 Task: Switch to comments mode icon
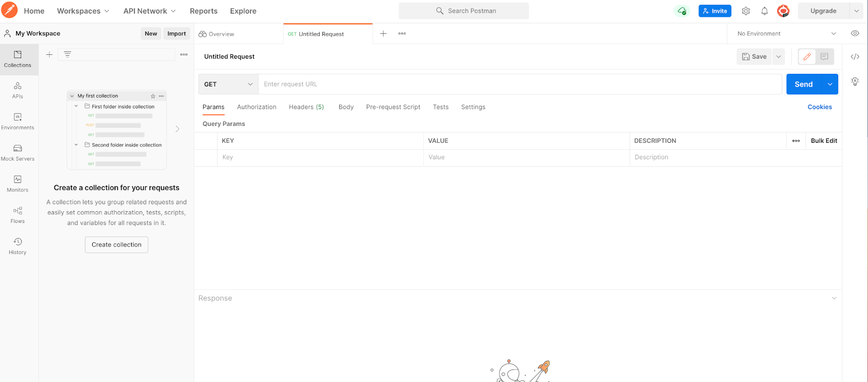tap(825, 56)
